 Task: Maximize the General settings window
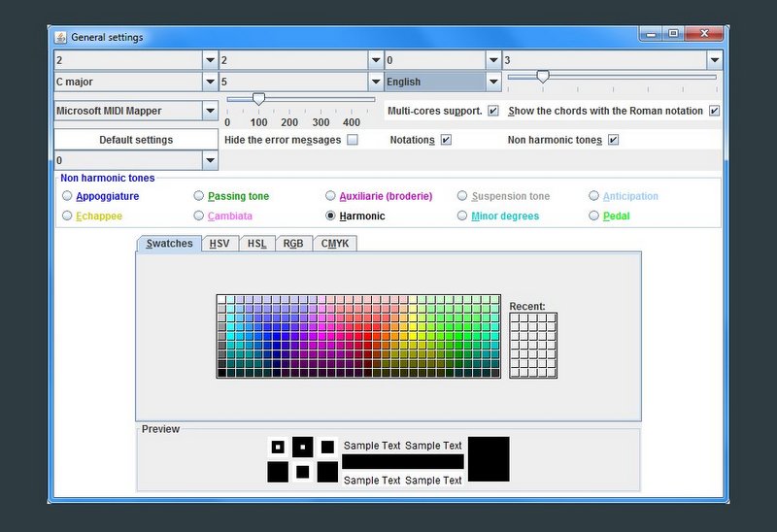(x=673, y=34)
